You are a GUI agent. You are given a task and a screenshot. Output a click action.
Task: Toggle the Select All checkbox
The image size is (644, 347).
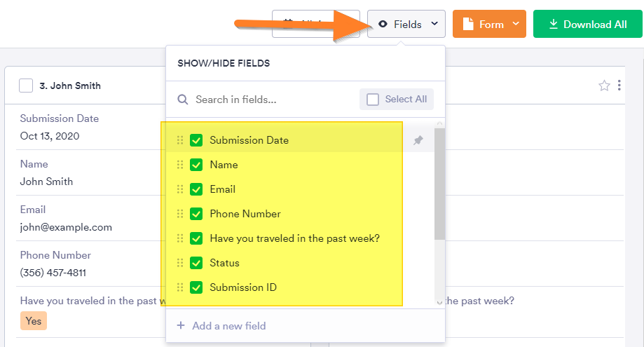pos(373,100)
